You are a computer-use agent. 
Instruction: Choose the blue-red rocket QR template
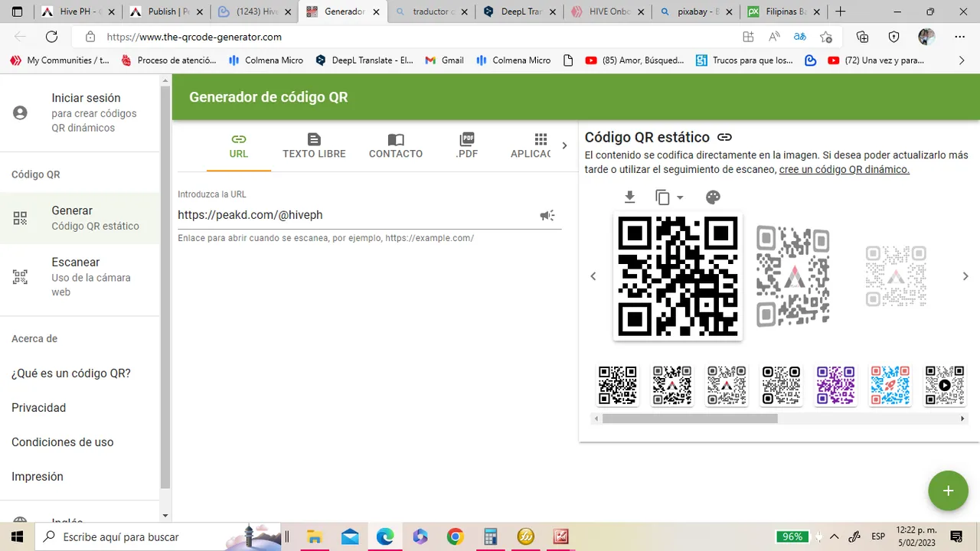(890, 386)
